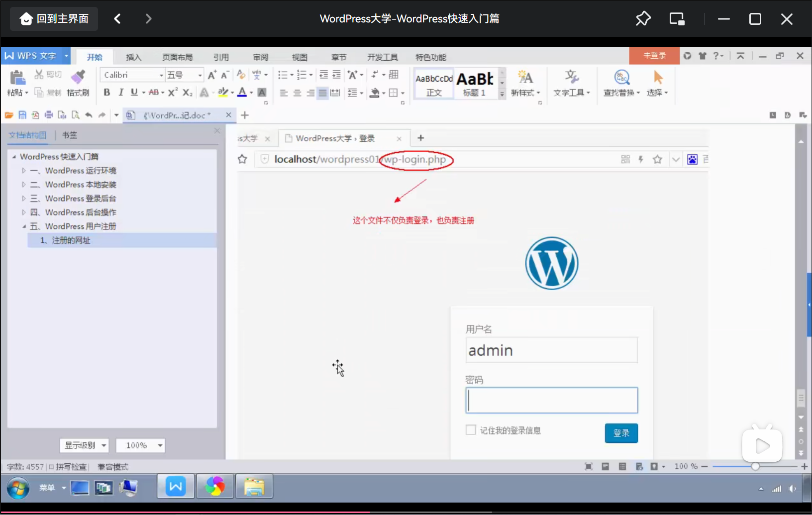Toggle italic formatting
Screen dimensions: 812x515
click(120, 92)
